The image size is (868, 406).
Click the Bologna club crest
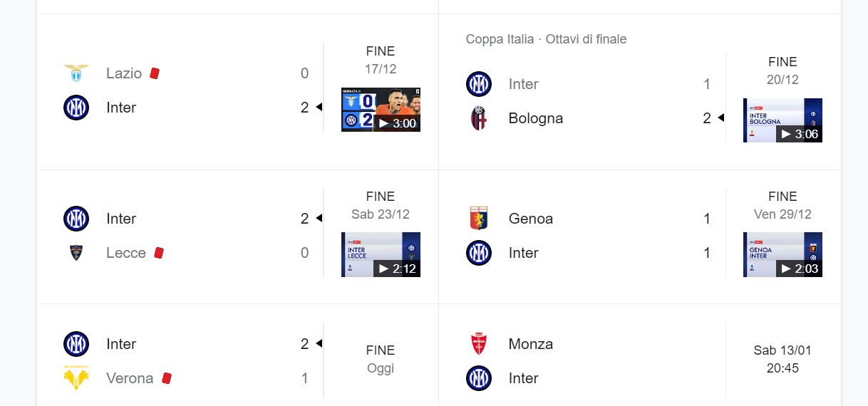(479, 118)
